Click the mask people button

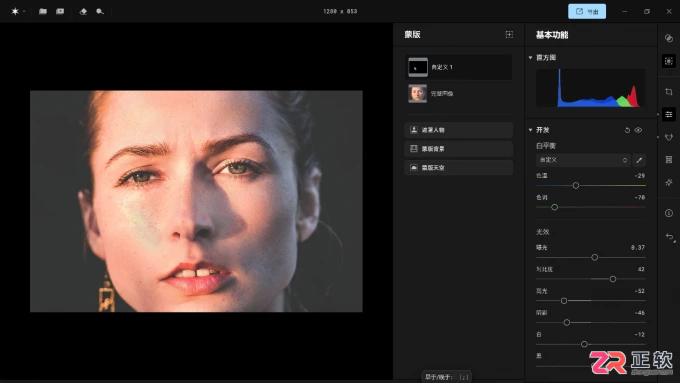tap(458, 130)
